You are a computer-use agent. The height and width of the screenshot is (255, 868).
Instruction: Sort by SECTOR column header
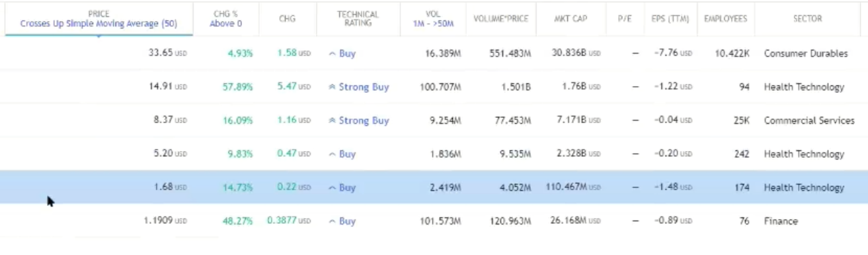point(807,19)
